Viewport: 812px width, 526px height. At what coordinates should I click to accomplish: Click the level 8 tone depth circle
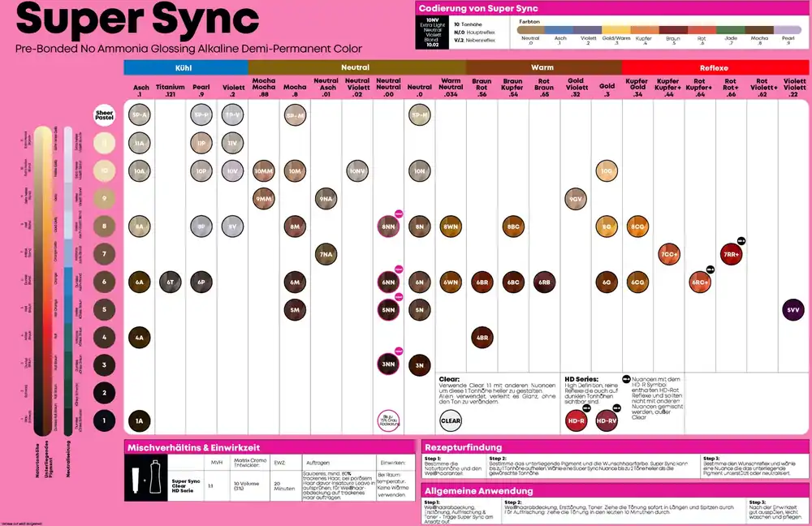click(104, 226)
